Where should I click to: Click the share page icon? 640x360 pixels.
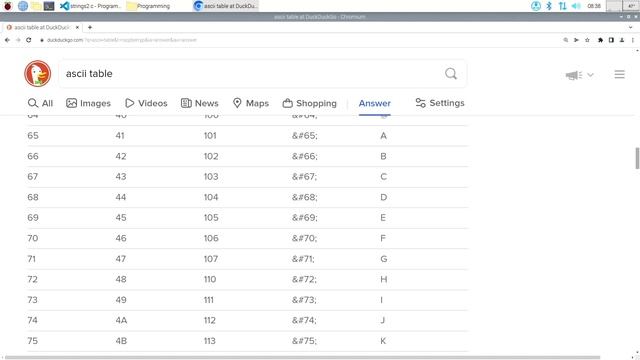coord(576,40)
